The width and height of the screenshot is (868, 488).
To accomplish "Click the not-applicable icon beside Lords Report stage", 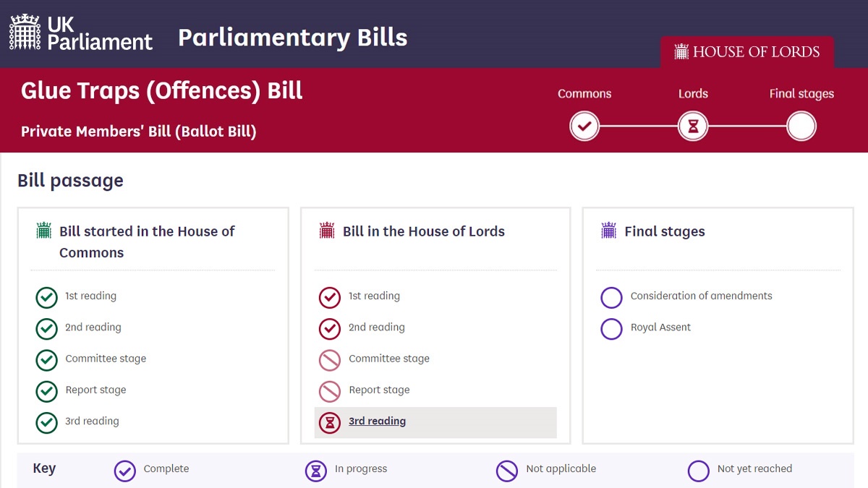I will [330, 391].
